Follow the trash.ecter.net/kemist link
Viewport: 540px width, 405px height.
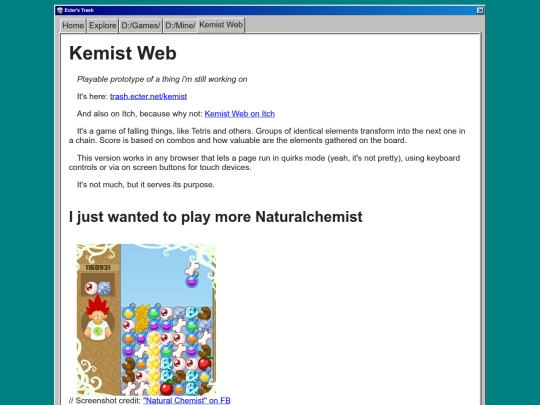[x=148, y=96]
